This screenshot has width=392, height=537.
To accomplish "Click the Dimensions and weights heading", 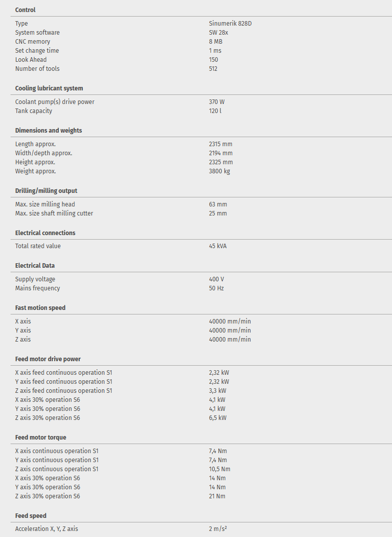I will tap(48, 131).
